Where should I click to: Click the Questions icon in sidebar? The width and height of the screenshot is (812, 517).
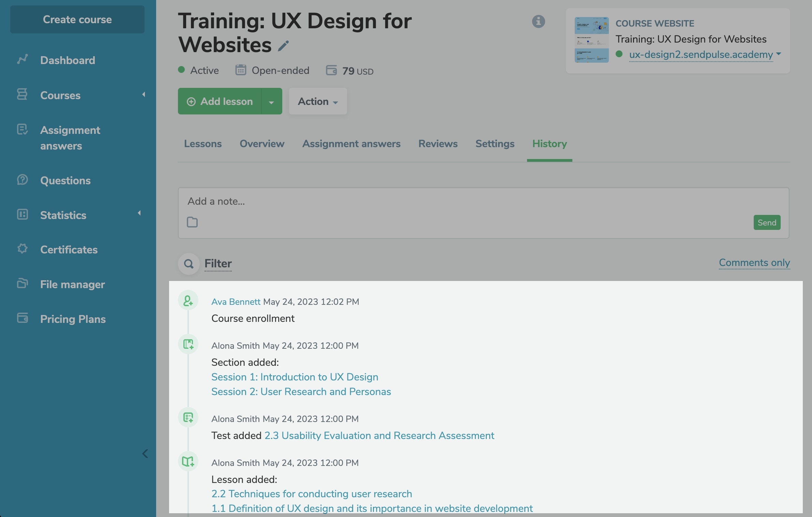tap(22, 180)
